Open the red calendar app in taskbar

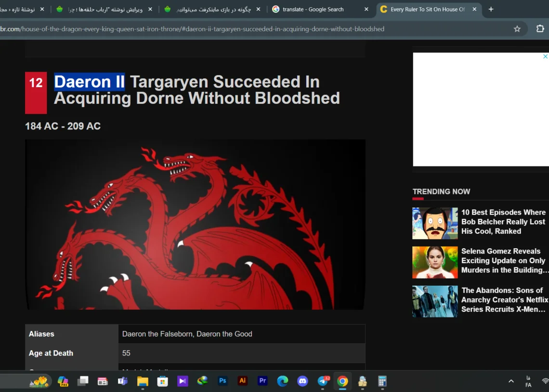point(103,381)
